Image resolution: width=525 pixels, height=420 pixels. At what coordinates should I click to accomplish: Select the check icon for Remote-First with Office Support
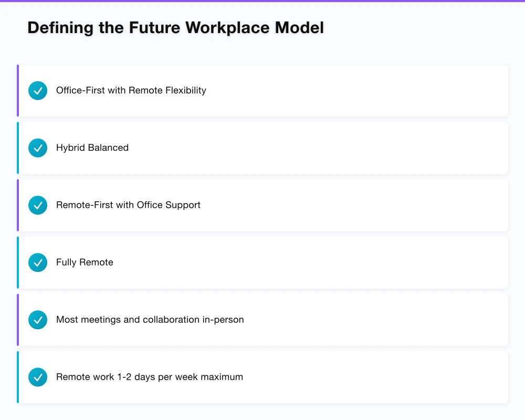pos(38,205)
